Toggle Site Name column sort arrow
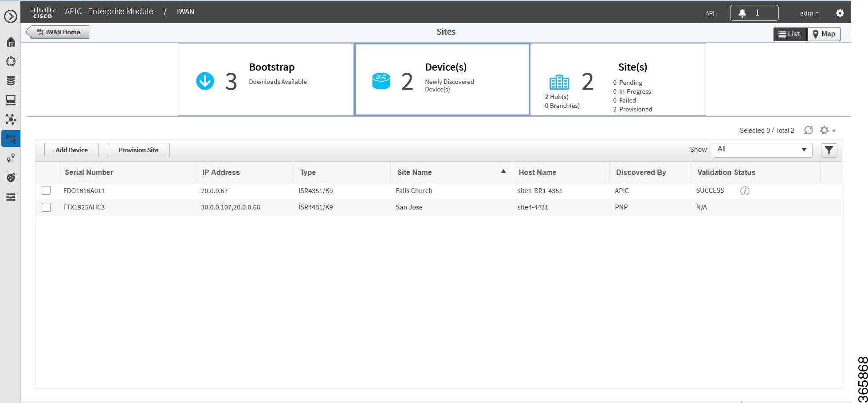 pyautogui.click(x=503, y=171)
